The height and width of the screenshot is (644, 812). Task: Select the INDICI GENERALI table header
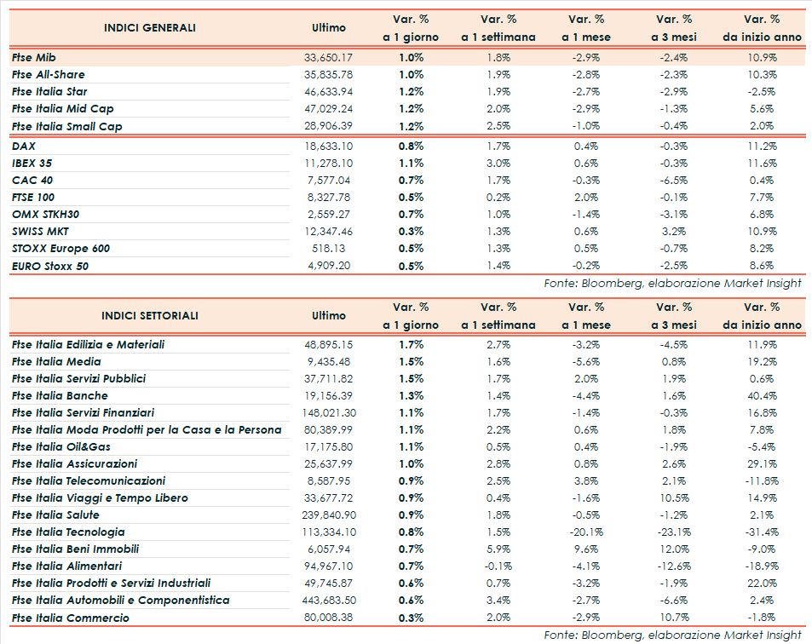click(150, 27)
